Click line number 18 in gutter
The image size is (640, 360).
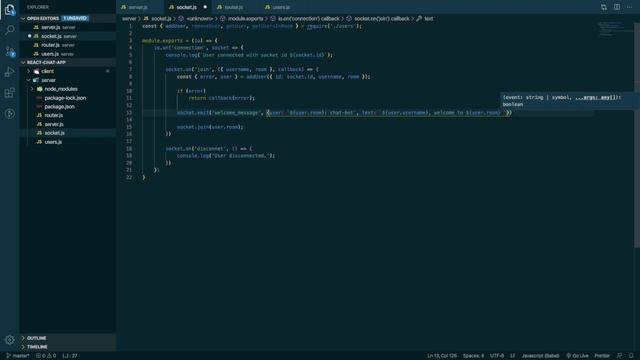click(129, 148)
